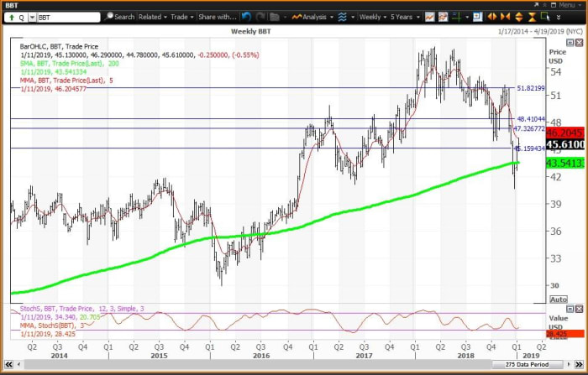Click the blue Undo arrow icon
Image resolution: width=588 pixels, height=375 pixels.
[x=246, y=16]
